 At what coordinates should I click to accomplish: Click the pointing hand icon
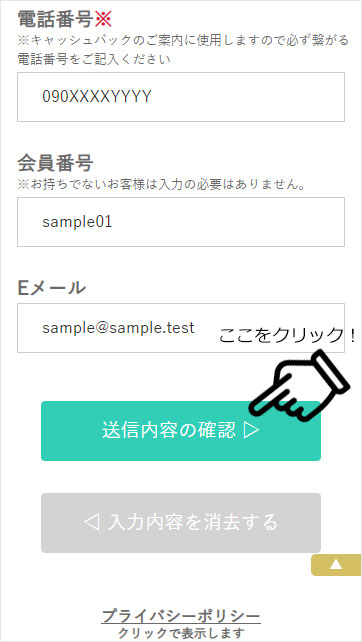(299, 385)
